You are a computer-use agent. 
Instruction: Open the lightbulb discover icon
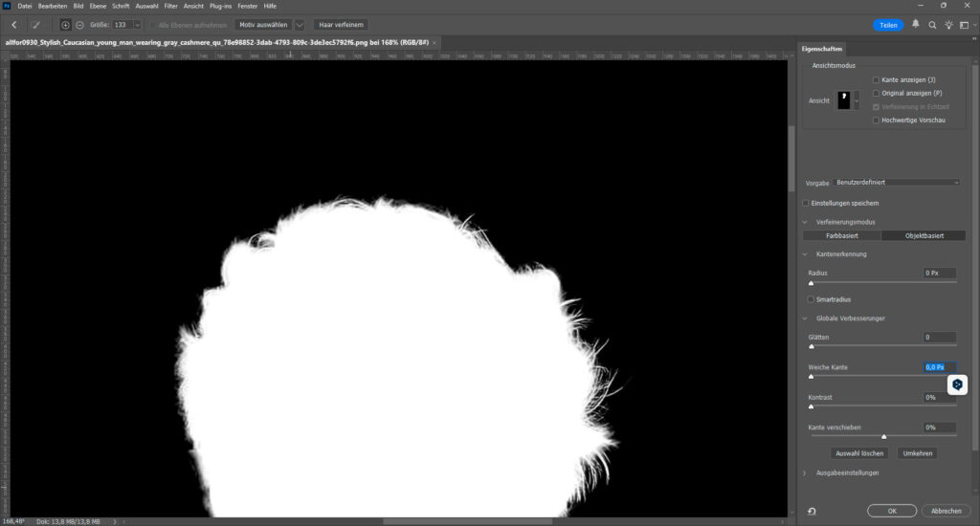click(x=948, y=25)
